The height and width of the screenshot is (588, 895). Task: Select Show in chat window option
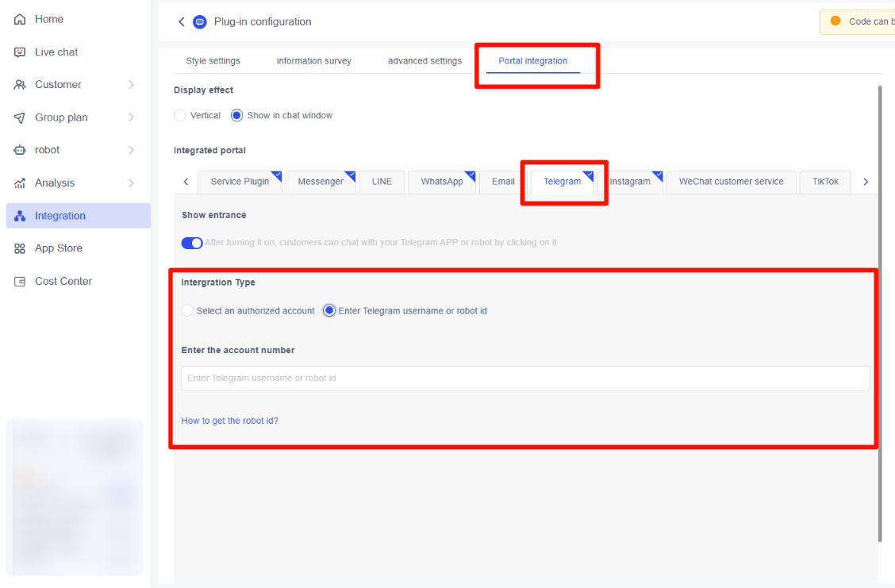tap(237, 115)
